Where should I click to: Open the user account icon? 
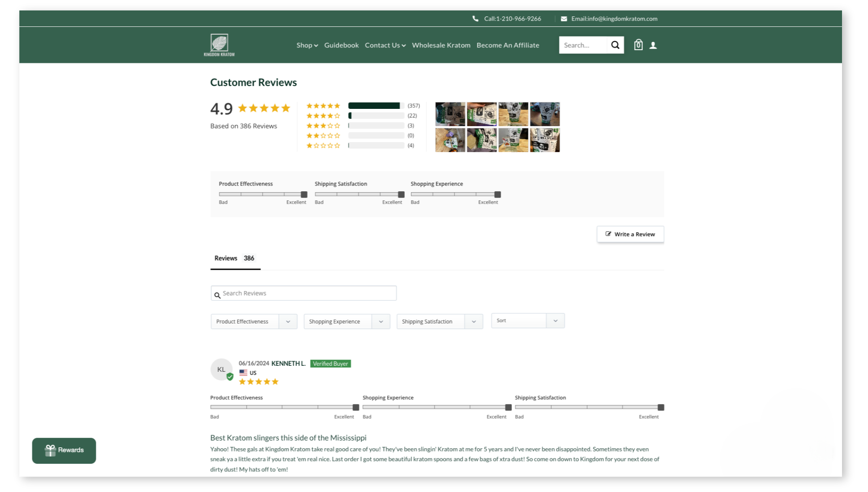(x=653, y=46)
